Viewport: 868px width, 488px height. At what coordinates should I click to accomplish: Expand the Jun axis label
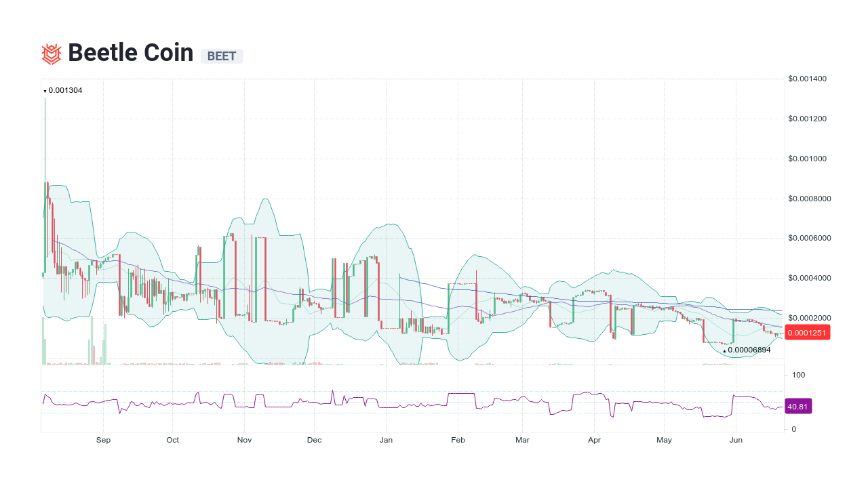pyautogui.click(x=736, y=440)
